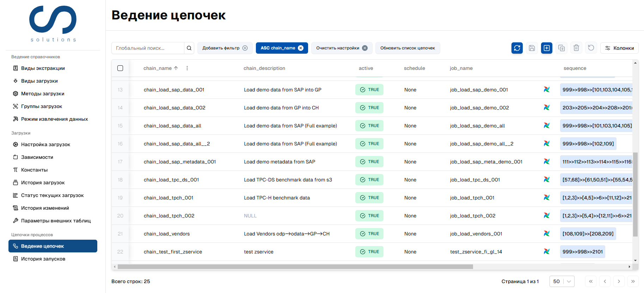
Task: Click the blue refresh table icon
Action: pyautogui.click(x=517, y=48)
